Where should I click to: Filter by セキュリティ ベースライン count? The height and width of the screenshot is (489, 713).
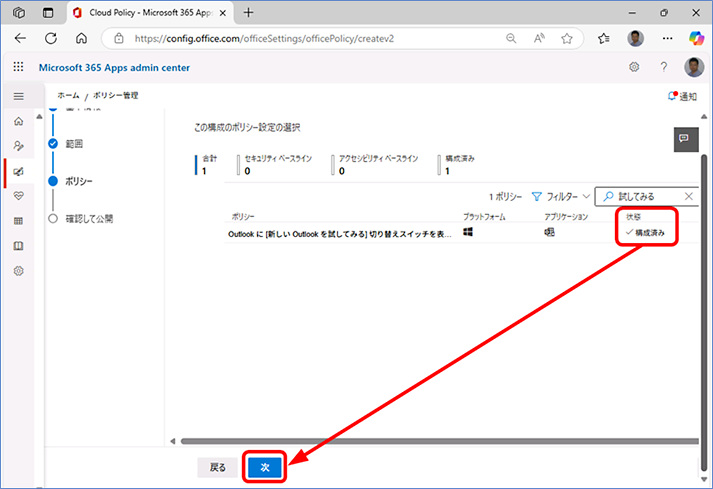(276, 165)
